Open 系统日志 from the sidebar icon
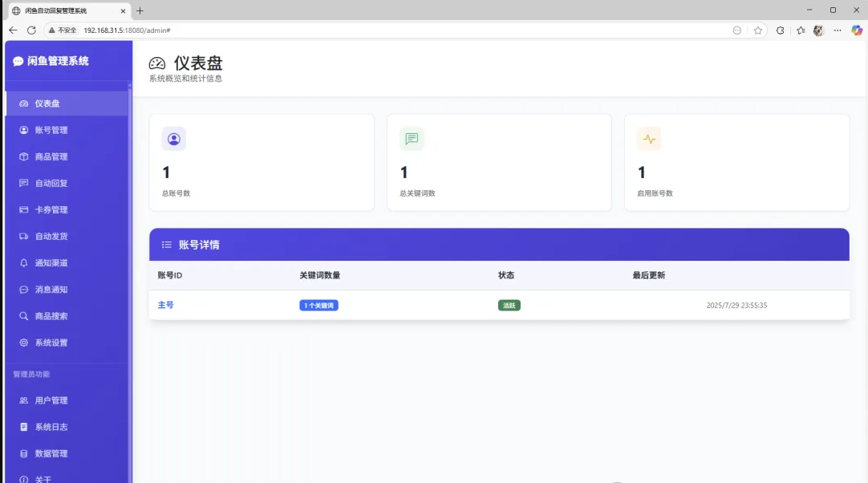 (x=22, y=427)
